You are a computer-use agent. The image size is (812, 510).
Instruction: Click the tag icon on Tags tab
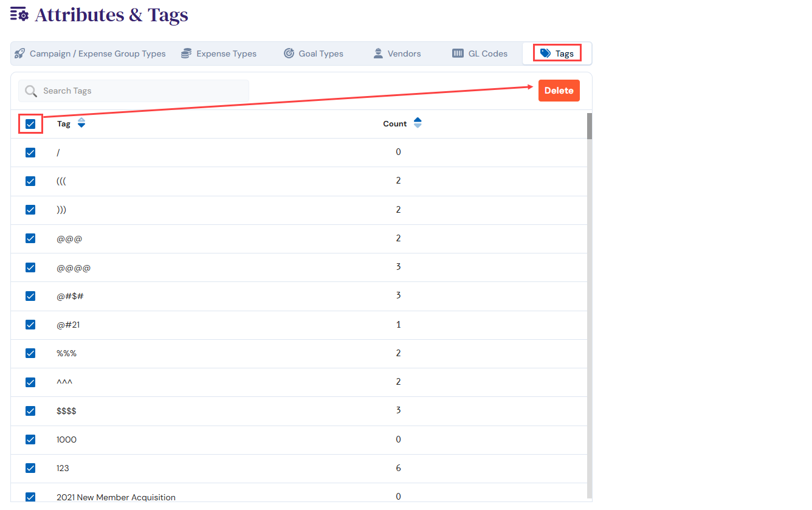[x=545, y=53]
